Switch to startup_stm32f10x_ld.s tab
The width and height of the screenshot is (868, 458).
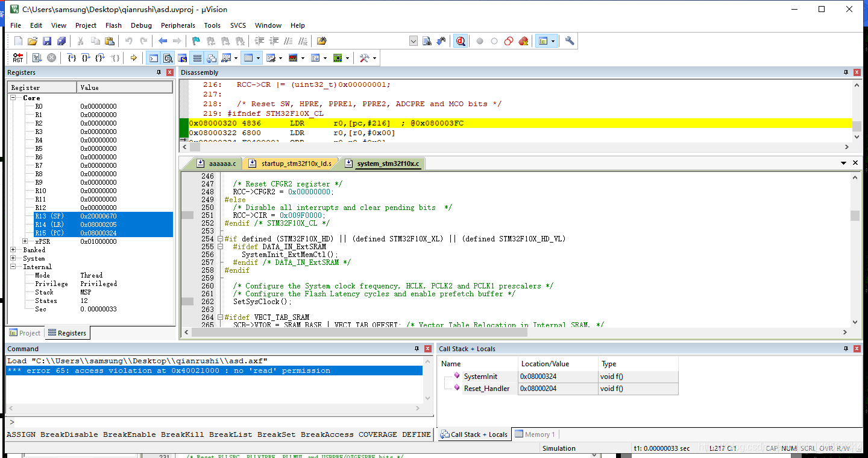pyautogui.click(x=291, y=164)
